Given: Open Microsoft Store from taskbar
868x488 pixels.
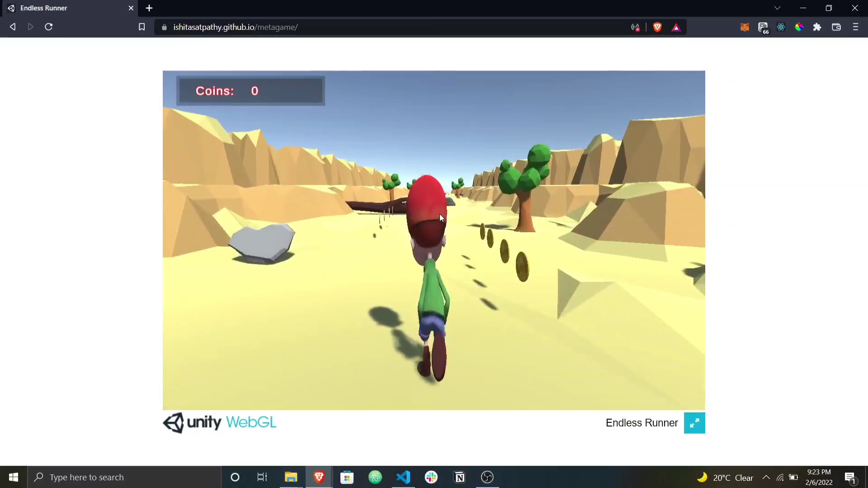Looking at the screenshot, I should pyautogui.click(x=347, y=477).
